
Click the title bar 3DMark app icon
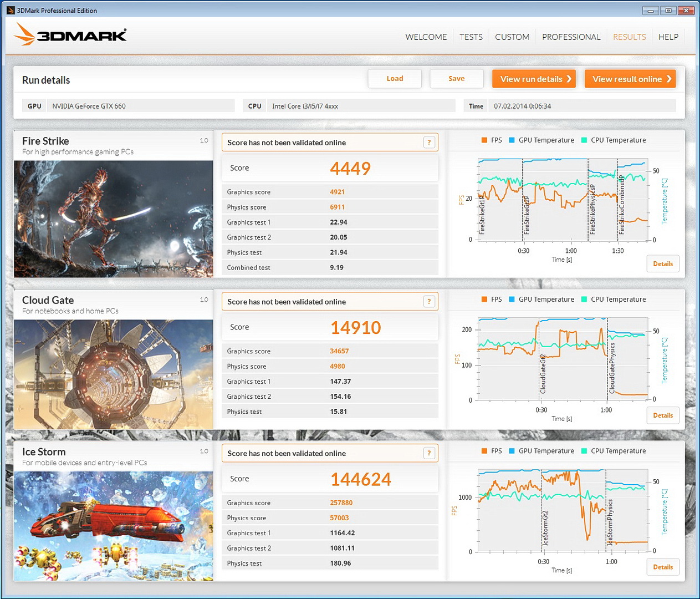click(x=11, y=10)
